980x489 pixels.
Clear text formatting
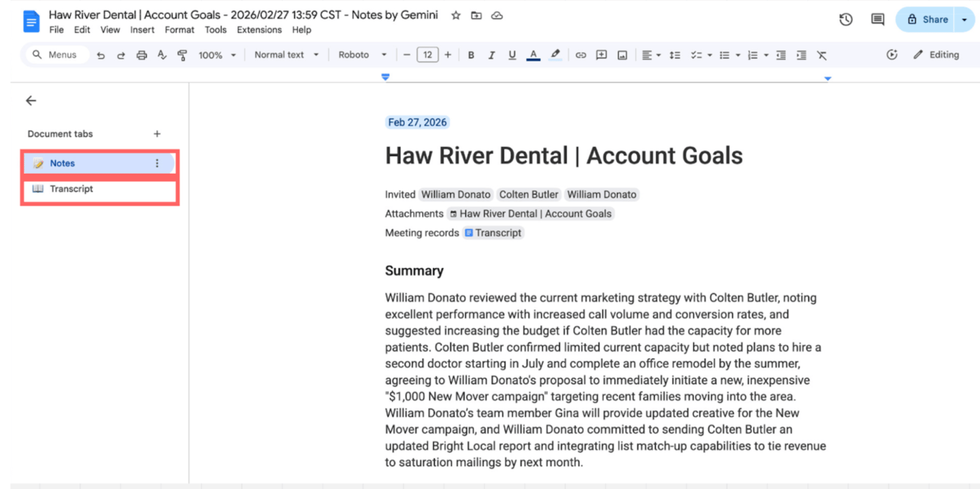822,55
